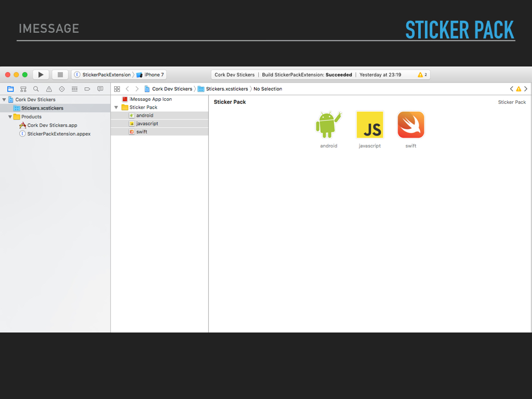This screenshot has width=532, height=399.
Task: Click Sticker Pack label at right
Action: [512, 102]
